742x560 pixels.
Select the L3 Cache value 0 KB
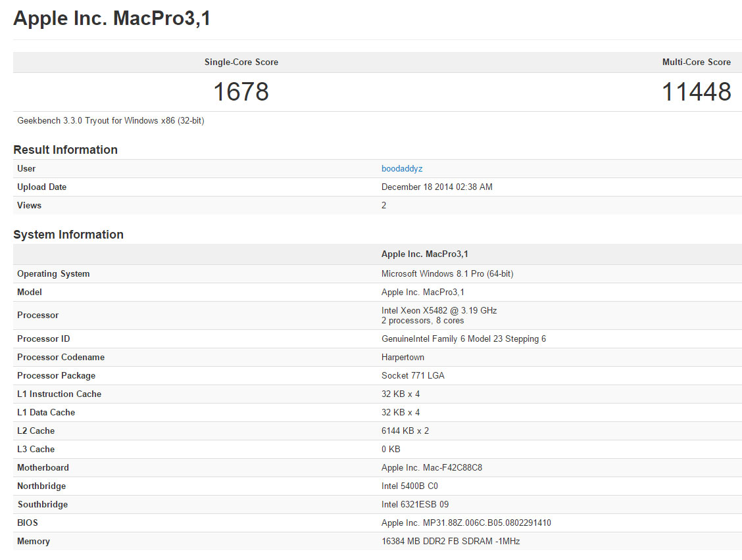391,450
